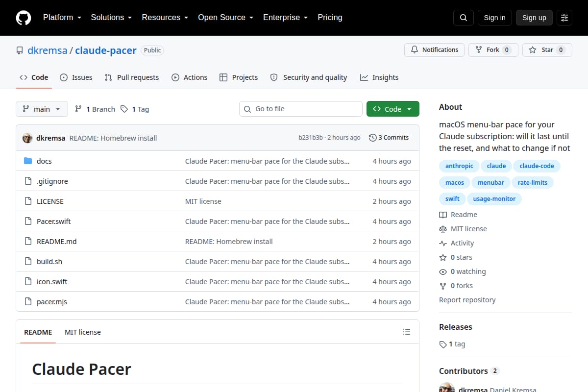Viewport: 588px width, 392px height.
Task: View the 1 Tag link
Action: tap(135, 109)
